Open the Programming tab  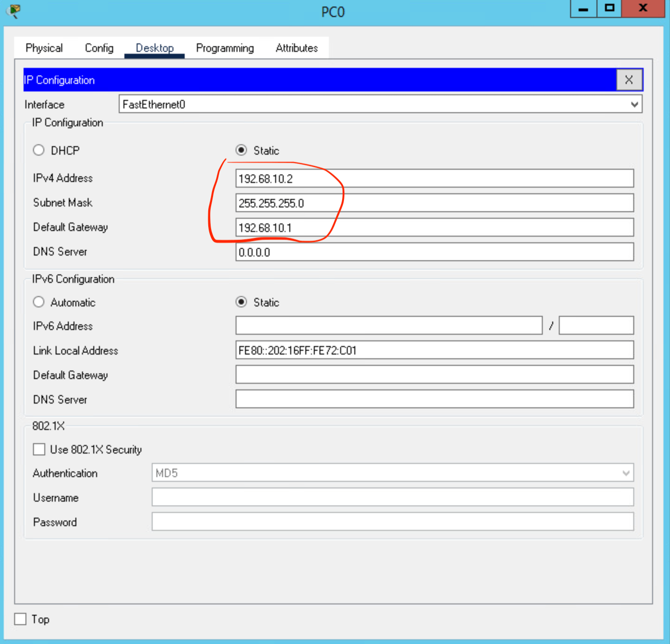click(x=225, y=48)
